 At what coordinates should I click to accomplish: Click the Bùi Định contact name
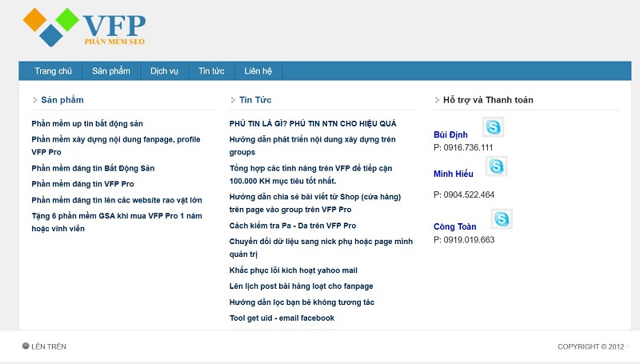coord(450,134)
